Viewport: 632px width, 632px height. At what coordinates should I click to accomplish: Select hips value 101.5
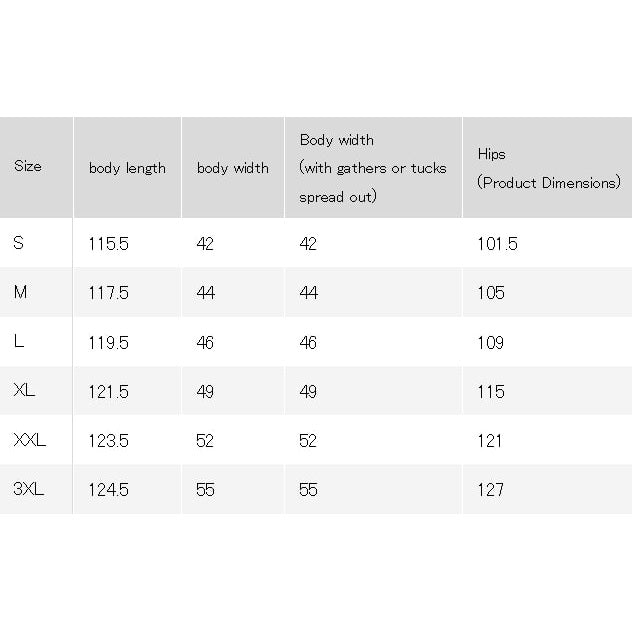pyautogui.click(x=497, y=244)
